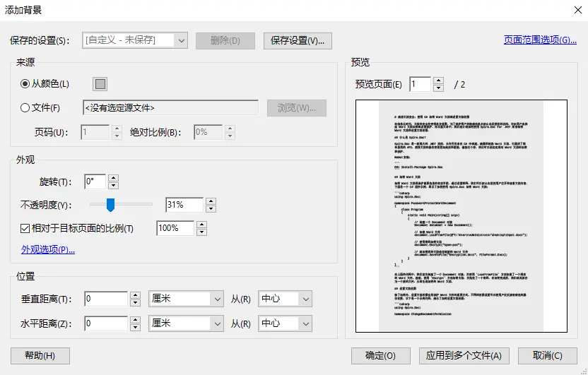Screen dimensions: 588x375
Task: Decrease 水平距离 value with down arrow
Action: (x=135, y=328)
